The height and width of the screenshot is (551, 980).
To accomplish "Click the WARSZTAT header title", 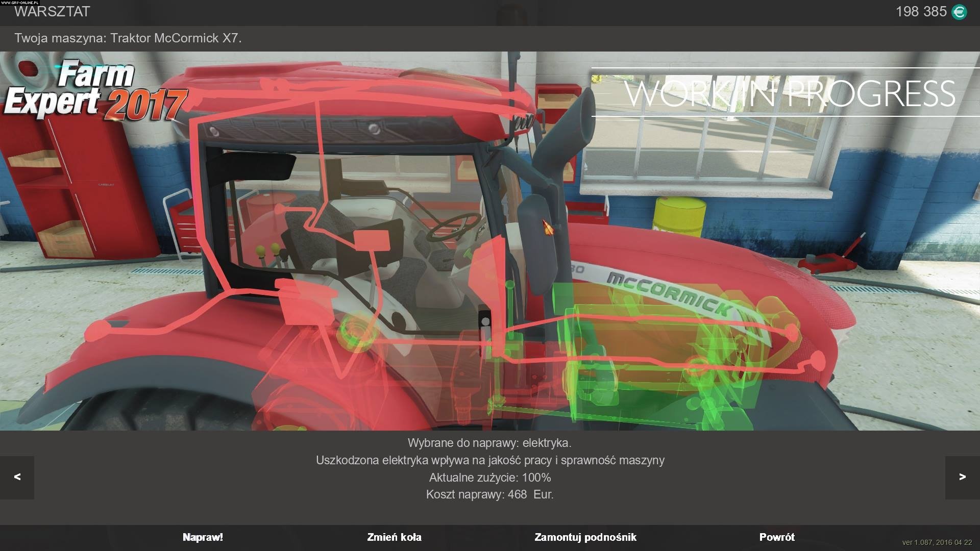I will click(51, 11).
